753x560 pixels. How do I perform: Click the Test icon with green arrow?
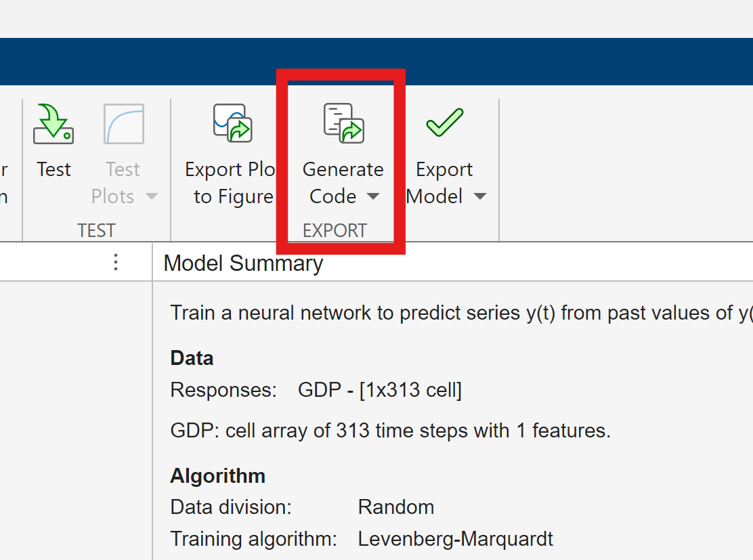point(53,125)
